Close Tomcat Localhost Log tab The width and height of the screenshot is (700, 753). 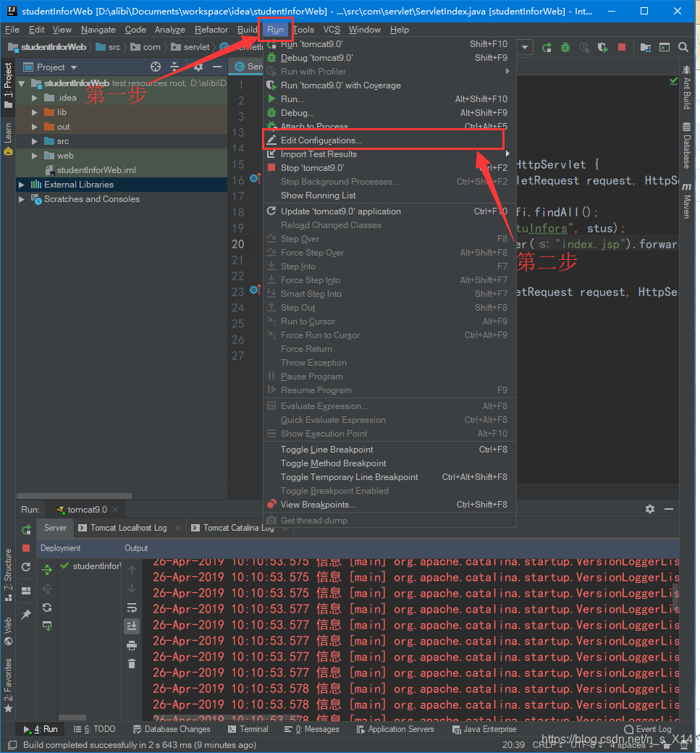(178, 528)
